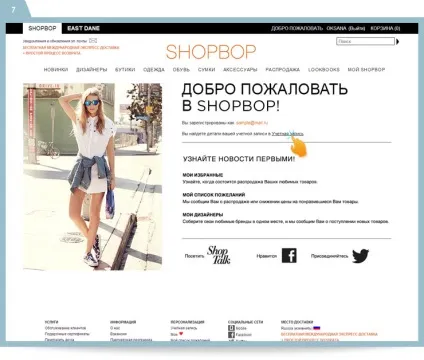Open footer О нас link
The image size is (424, 360).
(115, 328)
